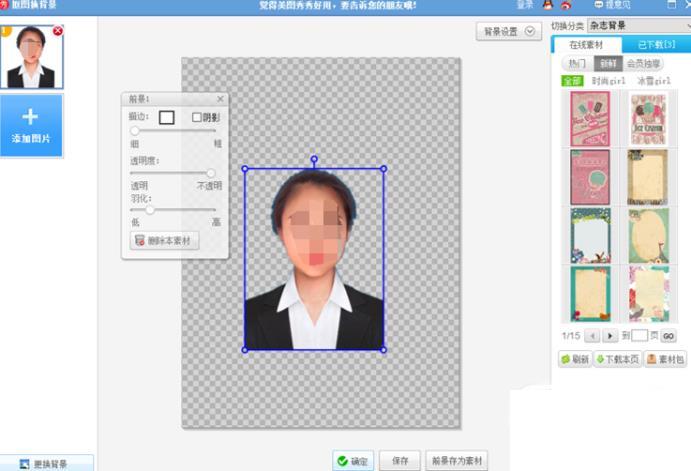Select the 热门 popular filter
Image resolution: width=691 pixels, height=471 pixels.
point(577,63)
